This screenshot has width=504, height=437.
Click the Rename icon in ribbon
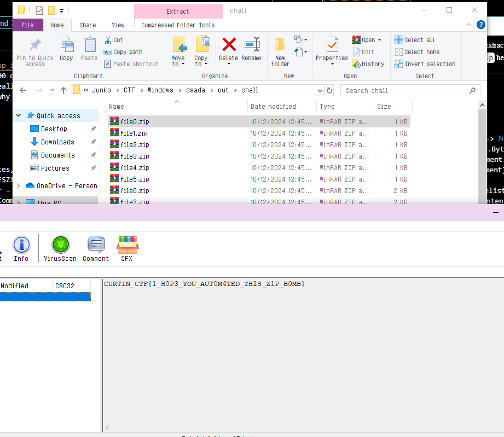[252, 45]
